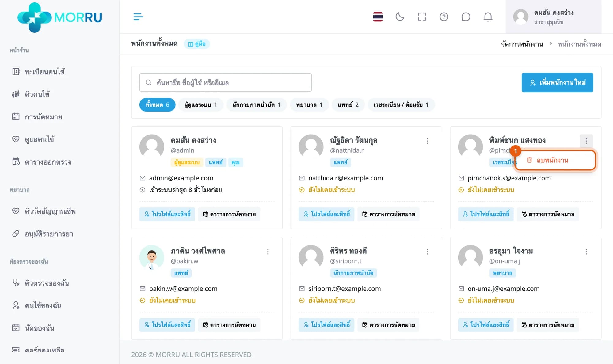Open the three-dot menu on ภาคิน วงศ์ไพศาล card

(268, 252)
